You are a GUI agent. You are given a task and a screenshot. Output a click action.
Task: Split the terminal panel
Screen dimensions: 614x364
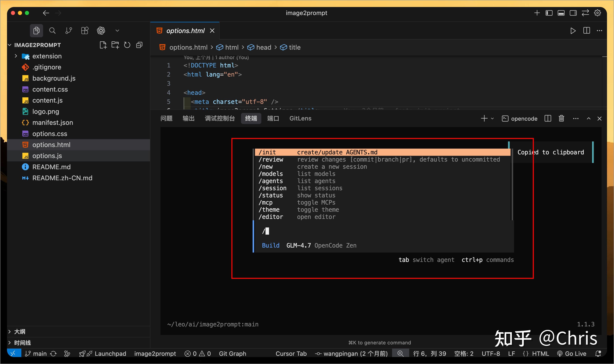pyautogui.click(x=548, y=119)
